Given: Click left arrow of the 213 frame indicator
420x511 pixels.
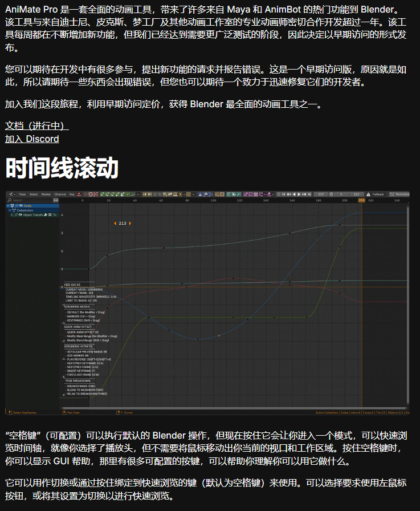Looking at the screenshot, I should (115, 223).
